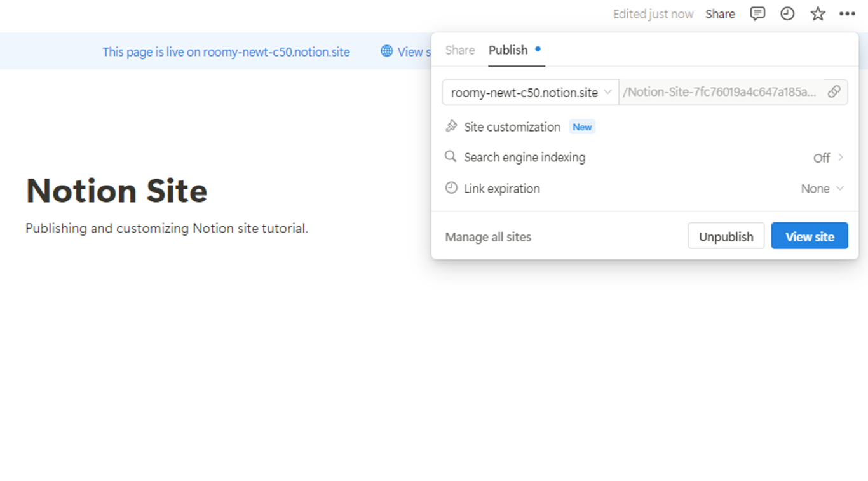The height and width of the screenshot is (481, 868).
Task: Open the comments icon in top bar
Action: 757,14
